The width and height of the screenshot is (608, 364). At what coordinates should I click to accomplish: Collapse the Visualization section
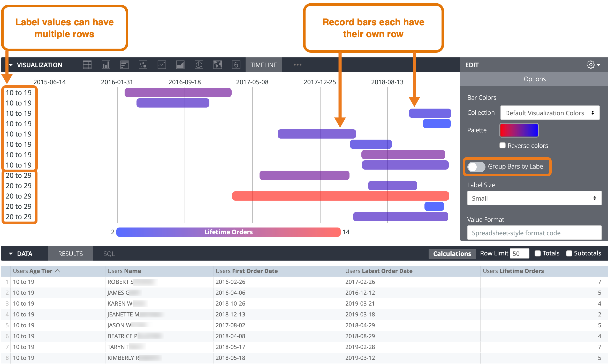[x=11, y=65]
